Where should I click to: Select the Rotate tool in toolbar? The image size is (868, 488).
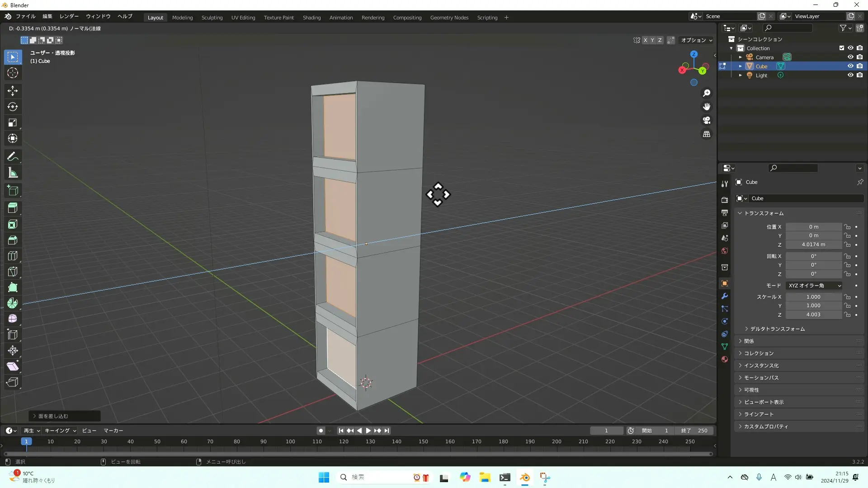(13, 106)
